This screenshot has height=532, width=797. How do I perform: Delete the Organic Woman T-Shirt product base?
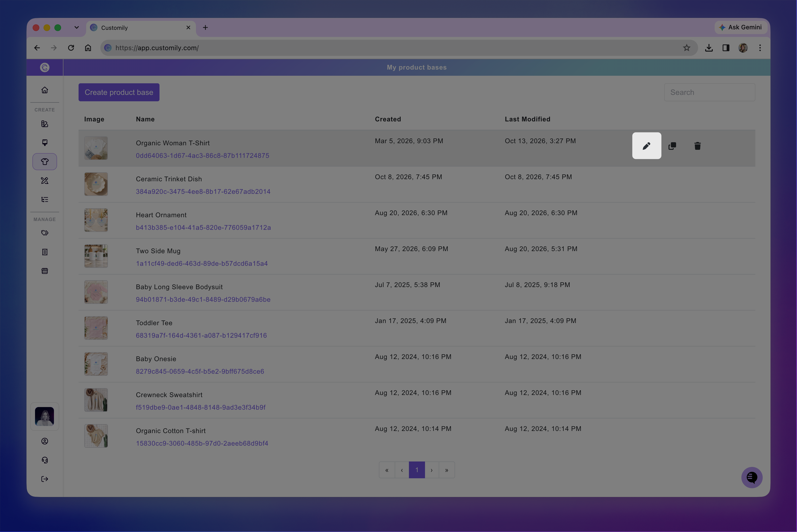697,146
